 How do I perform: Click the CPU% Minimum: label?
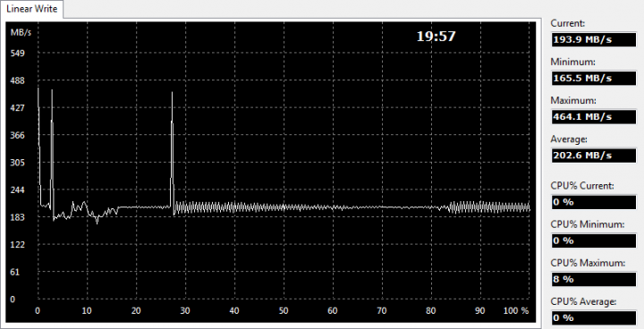tap(588, 224)
